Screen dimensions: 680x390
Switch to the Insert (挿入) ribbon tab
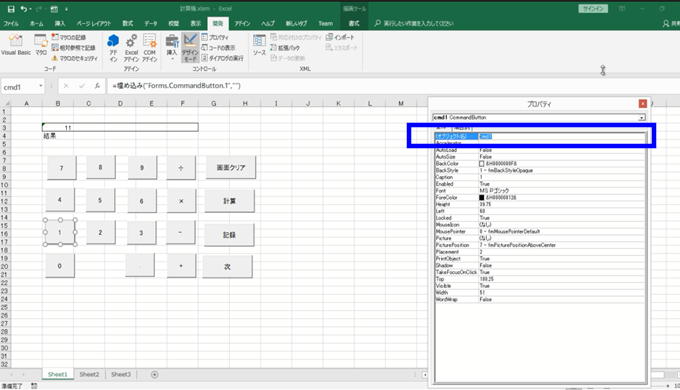coord(60,23)
